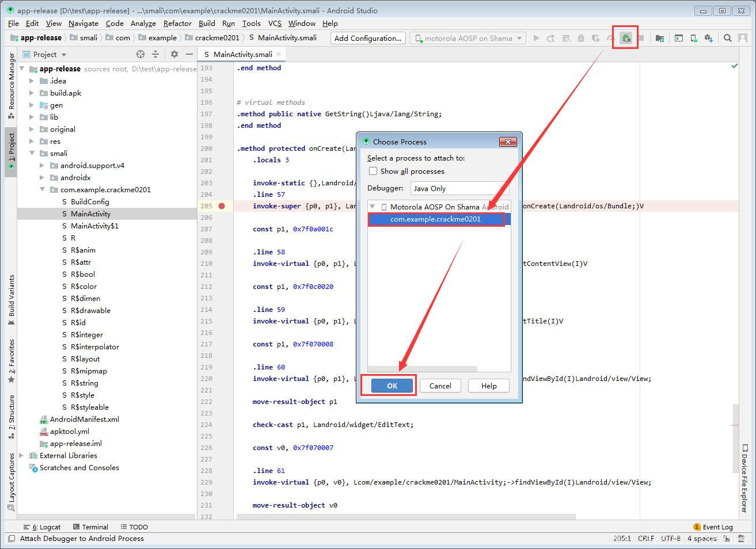Expand External Libraries node

[x=22, y=456]
